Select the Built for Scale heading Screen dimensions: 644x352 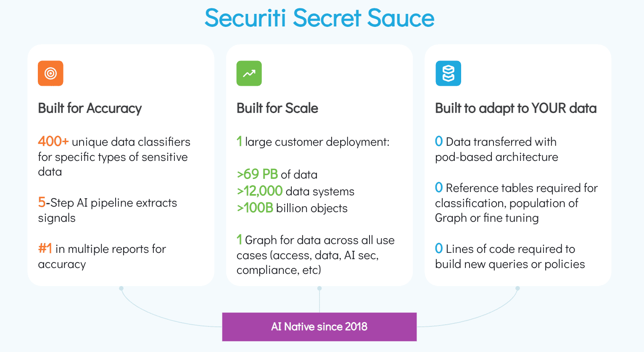(x=277, y=108)
